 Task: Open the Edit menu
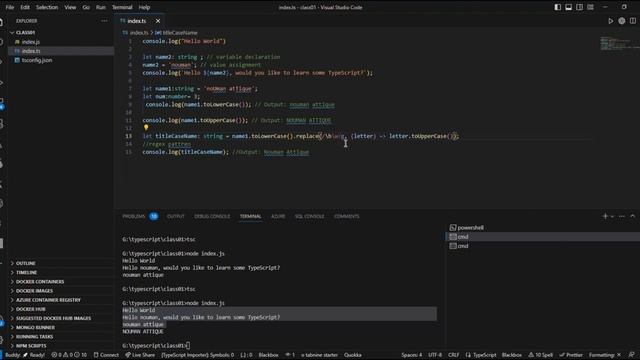pyautogui.click(x=25, y=7)
